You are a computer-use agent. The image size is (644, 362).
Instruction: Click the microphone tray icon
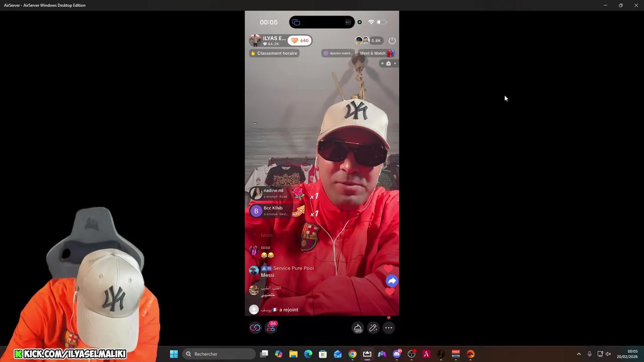590,354
